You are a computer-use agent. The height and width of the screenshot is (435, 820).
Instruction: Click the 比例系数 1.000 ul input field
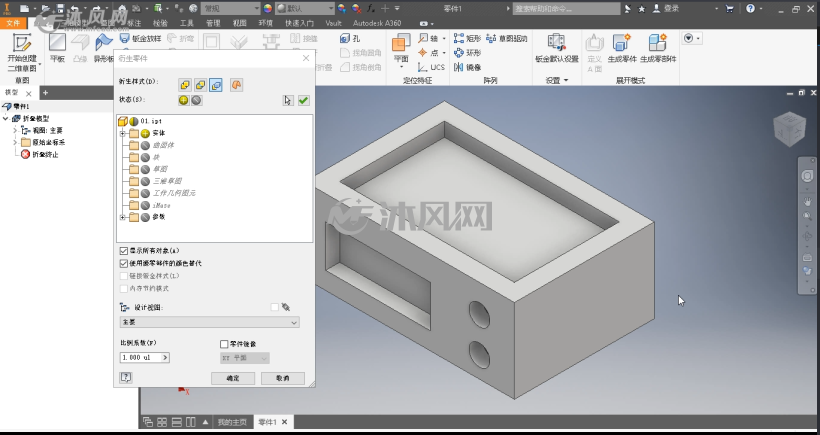pos(140,358)
